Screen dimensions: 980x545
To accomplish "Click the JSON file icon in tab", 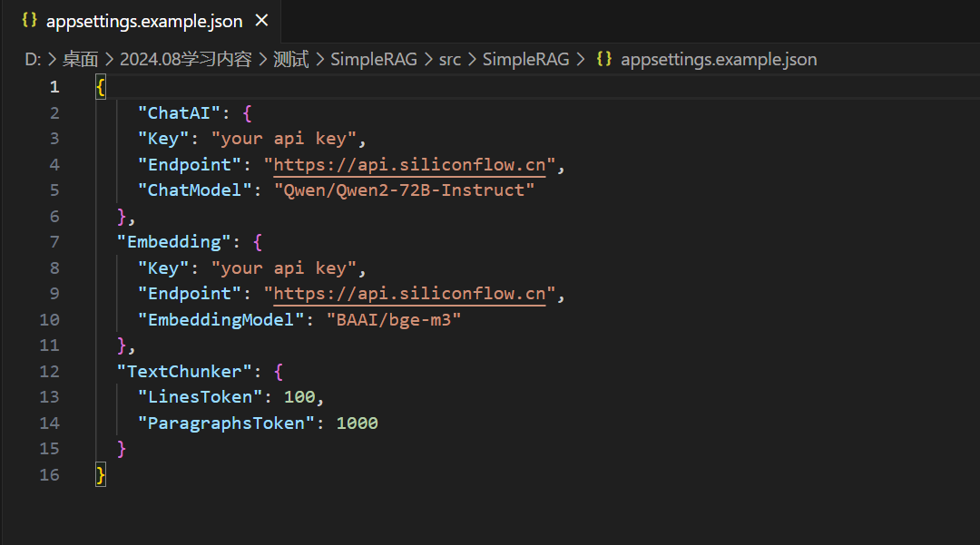I will [x=29, y=20].
